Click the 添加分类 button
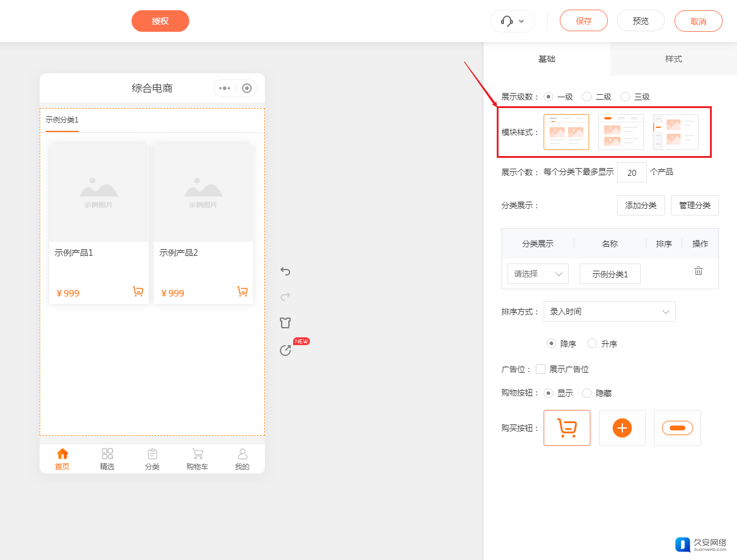The width and height of the screenshot is (737, 560). [x=640, y=205]
